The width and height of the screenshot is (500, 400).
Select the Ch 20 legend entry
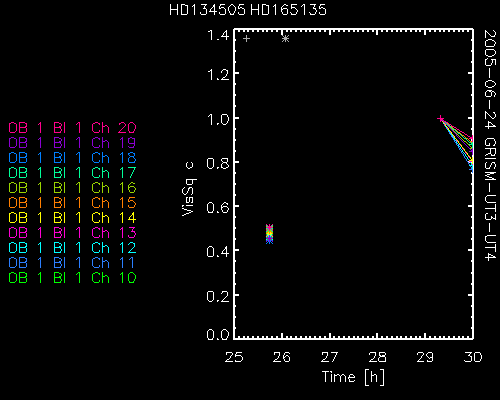72,128
